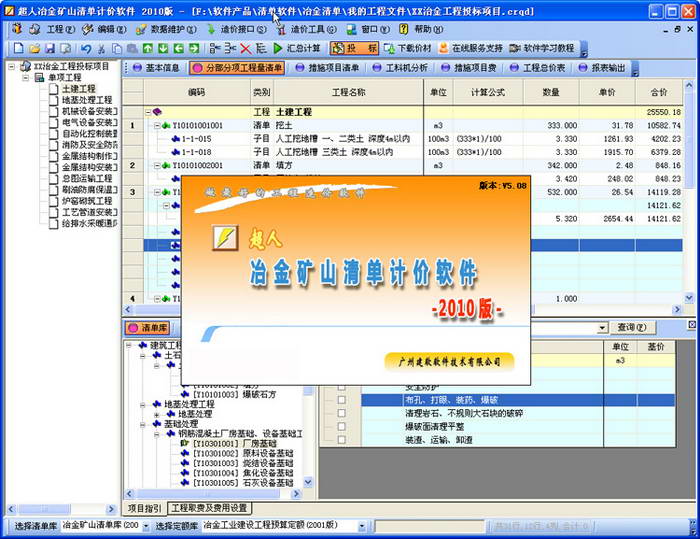Click the main grid vertical scrollbar down arrow
Screen dimensions: 700x539
pyautogui.click(x=689, y=297)
